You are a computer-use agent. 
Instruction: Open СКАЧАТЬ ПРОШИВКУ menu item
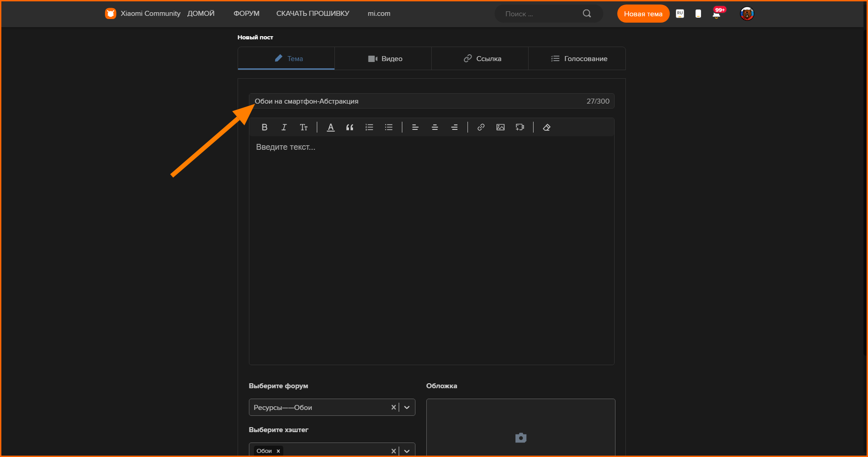pos(313,14)
